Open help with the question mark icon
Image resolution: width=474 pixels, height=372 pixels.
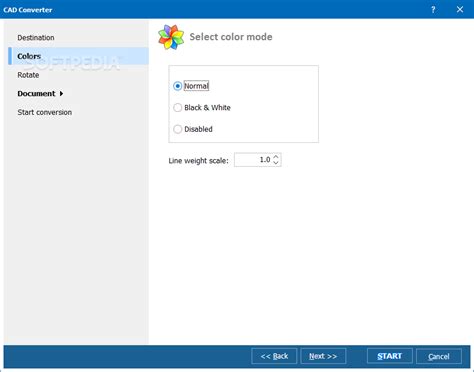click(433, 10)
